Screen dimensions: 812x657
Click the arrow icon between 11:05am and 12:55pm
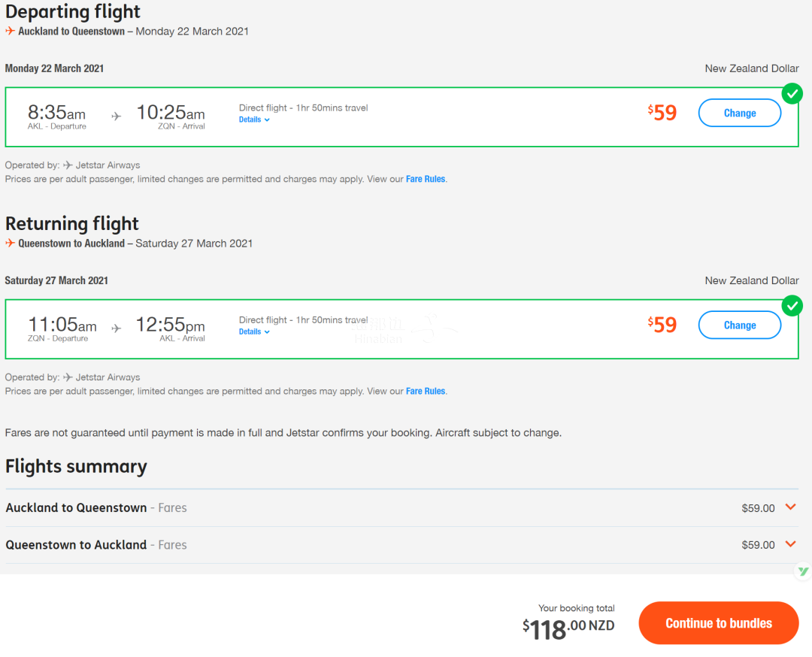tap(116, 328)
